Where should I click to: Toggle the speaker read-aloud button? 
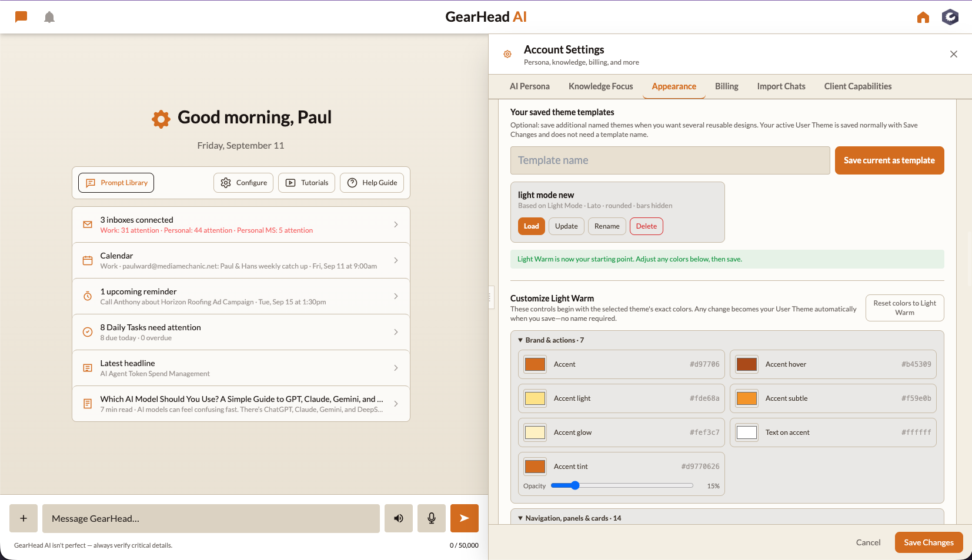[x=399, y=518]
